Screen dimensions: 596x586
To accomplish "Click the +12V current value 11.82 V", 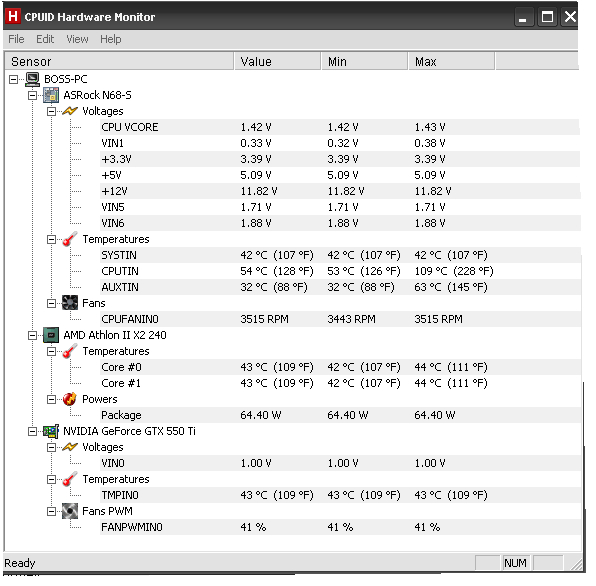I will (259, 191).
